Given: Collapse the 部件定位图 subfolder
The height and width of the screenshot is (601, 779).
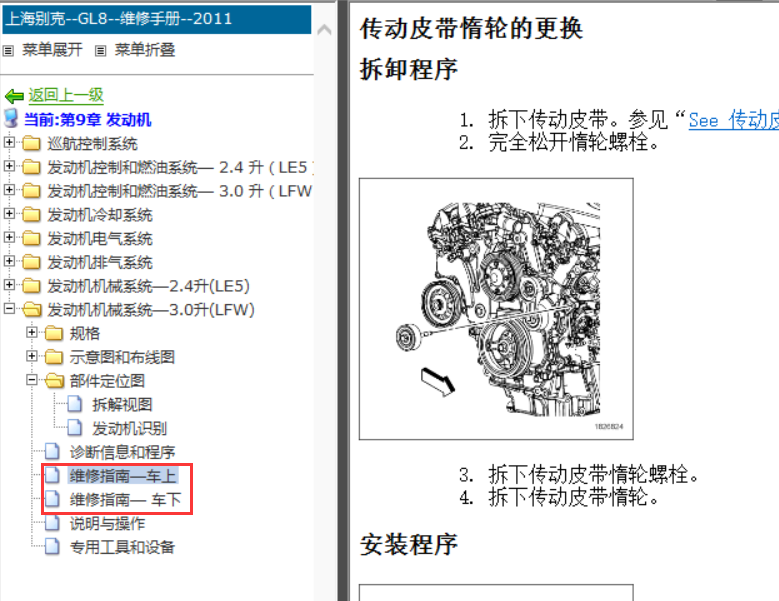Looking at the screenshot, I should (32, 380).
